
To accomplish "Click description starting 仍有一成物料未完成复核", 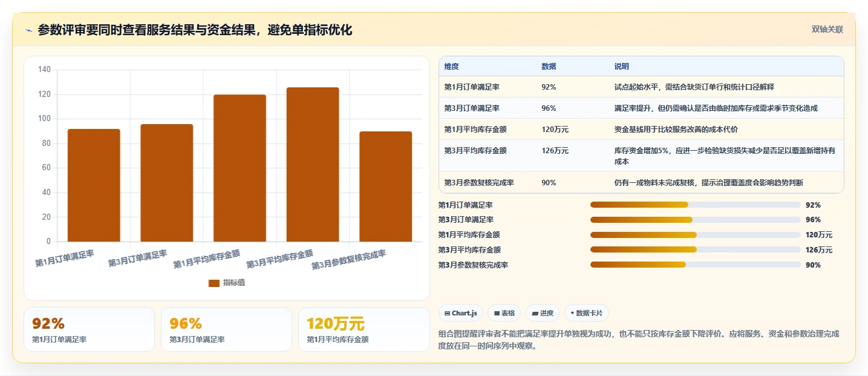I will (708, 183).
